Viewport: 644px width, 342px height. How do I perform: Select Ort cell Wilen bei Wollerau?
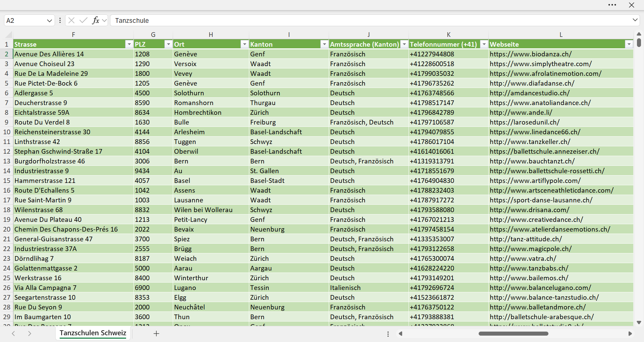click(211, 210)
